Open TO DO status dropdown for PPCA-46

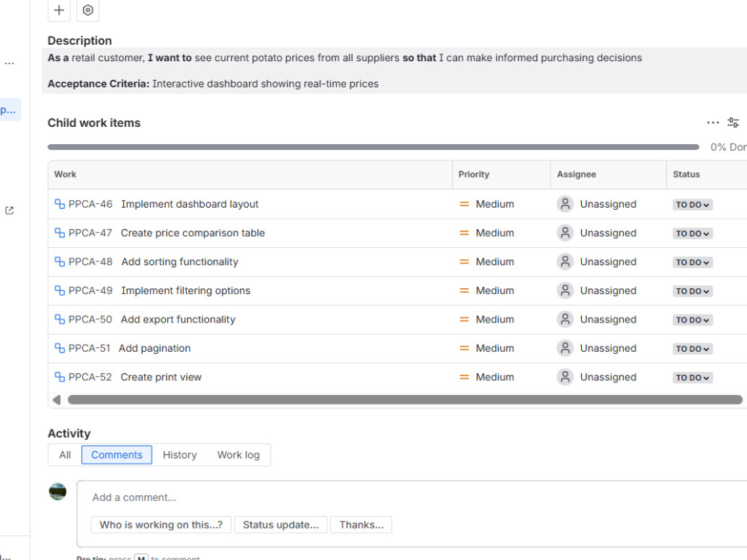coord(692,205)
